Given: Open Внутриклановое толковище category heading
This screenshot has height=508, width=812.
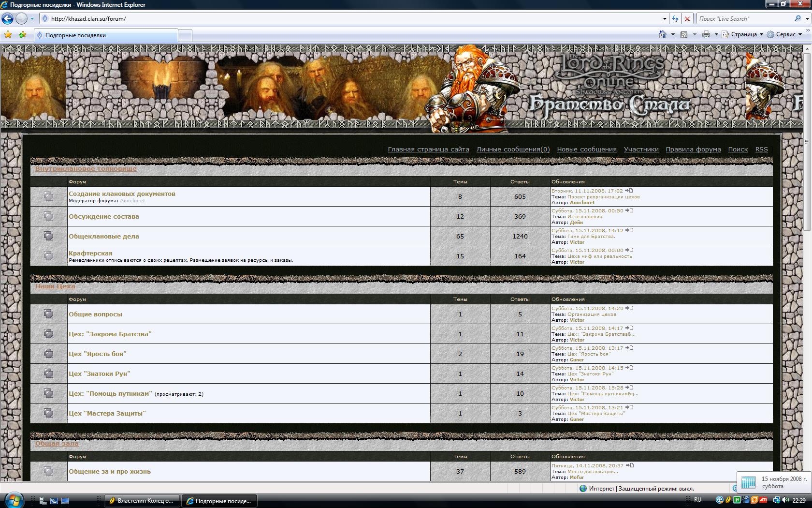Looking at the screenshot, I should [86, 169].
